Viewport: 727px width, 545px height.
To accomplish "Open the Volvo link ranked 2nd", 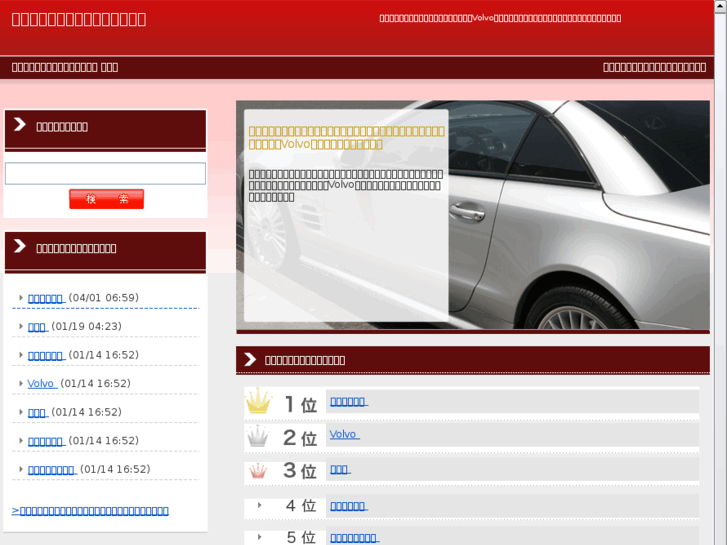I will (343, 435).
